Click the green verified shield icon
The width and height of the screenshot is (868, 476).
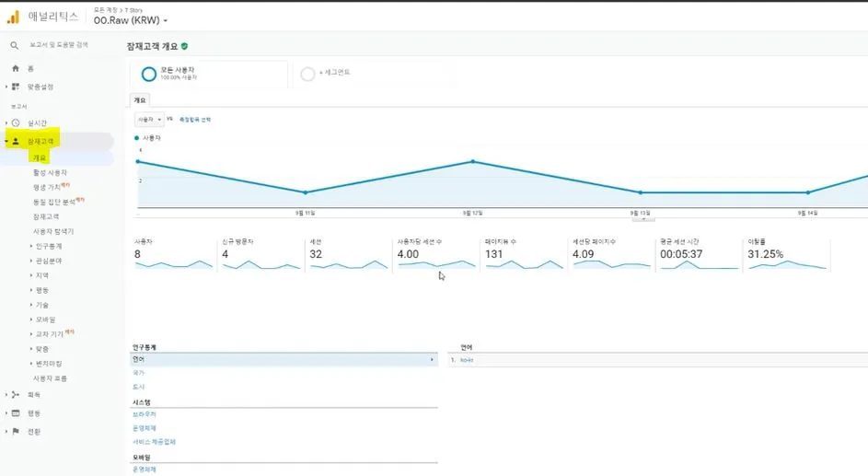(184, 46)
